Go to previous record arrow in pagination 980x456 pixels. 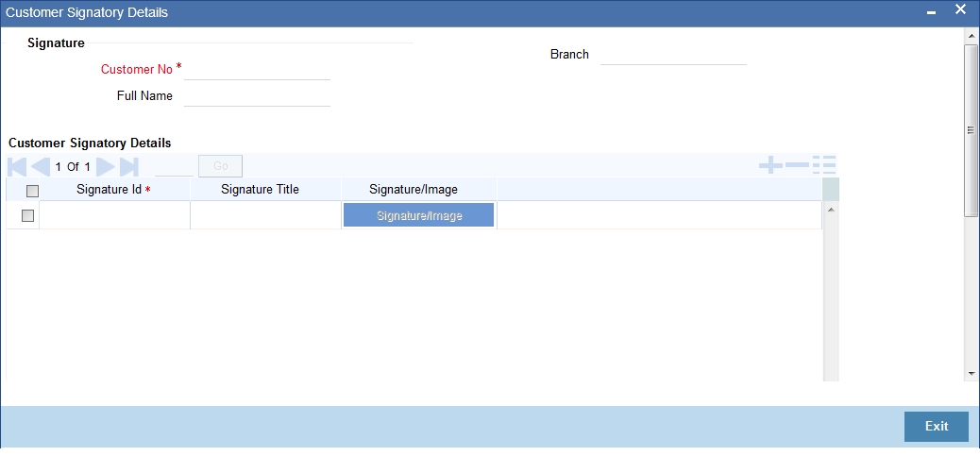[x=41, y=167]
